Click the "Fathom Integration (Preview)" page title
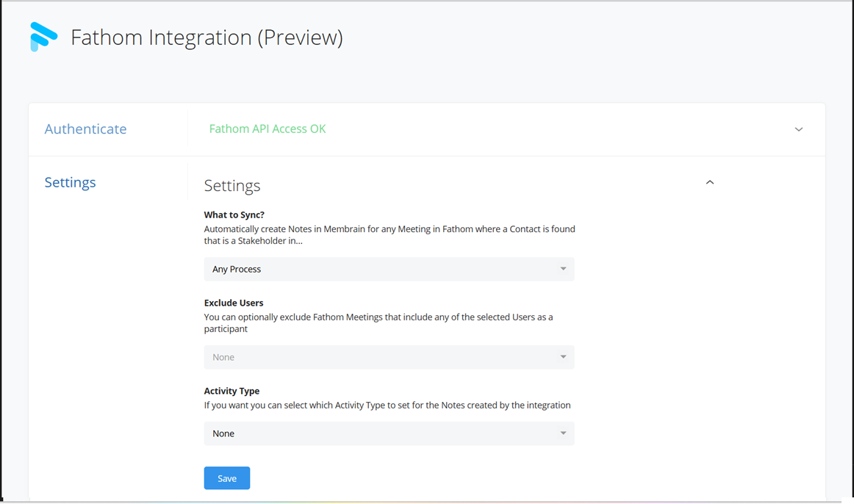 (x=207, y=37)
